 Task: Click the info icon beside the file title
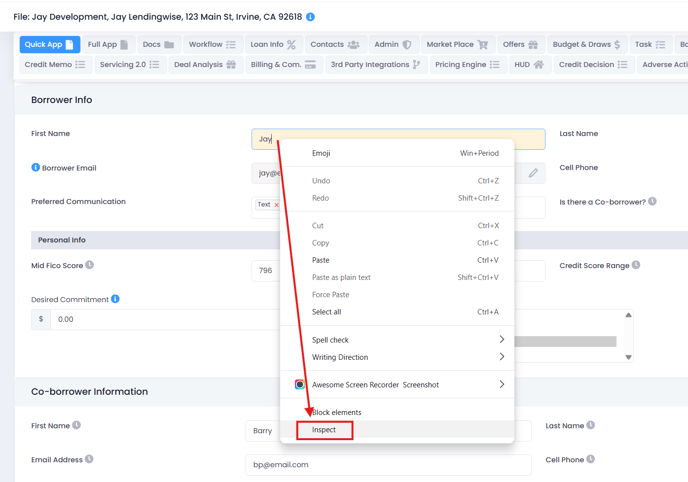310,17
